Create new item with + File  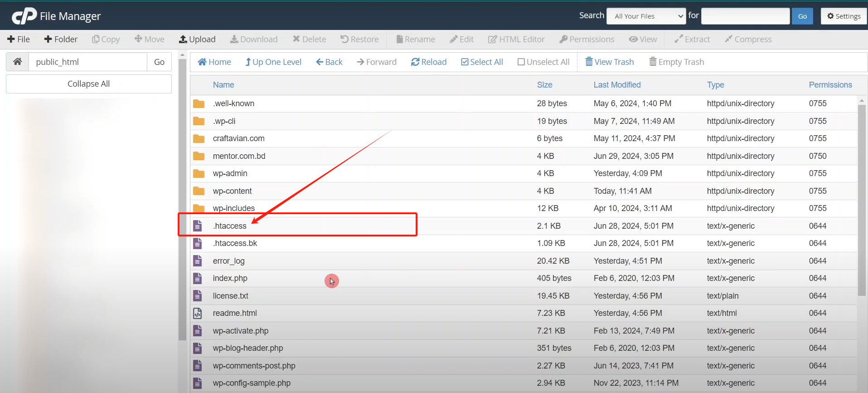[19, 39]
